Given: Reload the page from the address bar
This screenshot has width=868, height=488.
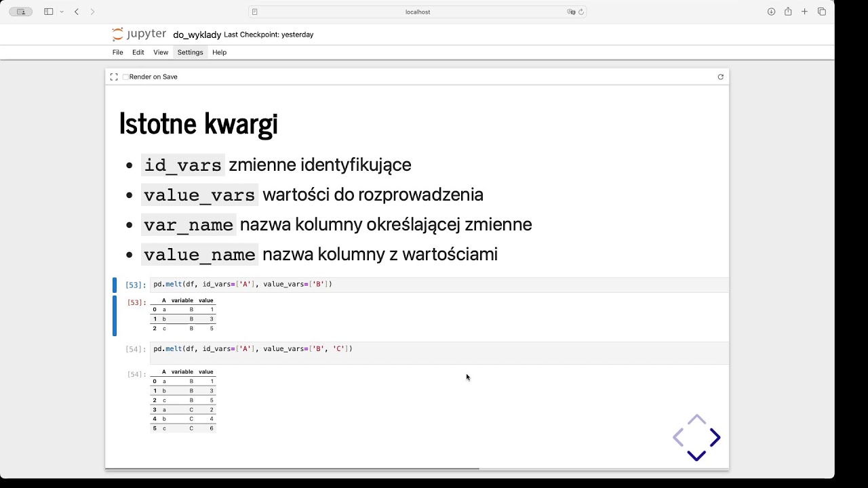Looking at the screenshot, I should (581, 12).
